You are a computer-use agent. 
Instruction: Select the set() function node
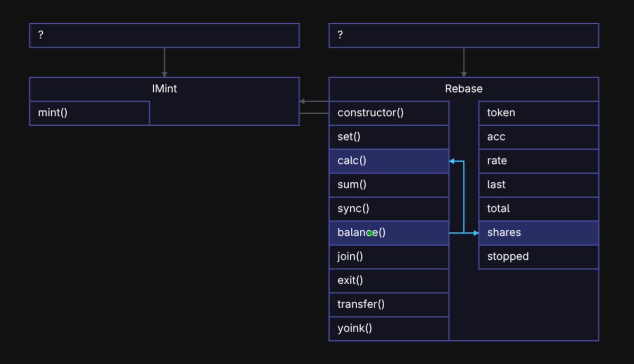(389, 137)
